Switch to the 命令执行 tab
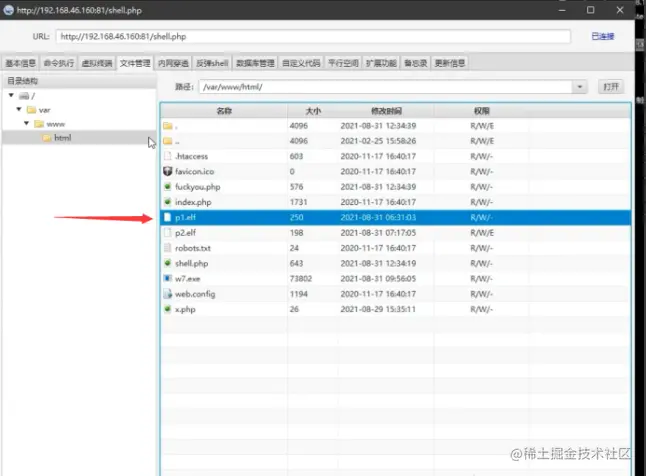Viewport: 646px width, 476px height. click(x=59, y=63)
